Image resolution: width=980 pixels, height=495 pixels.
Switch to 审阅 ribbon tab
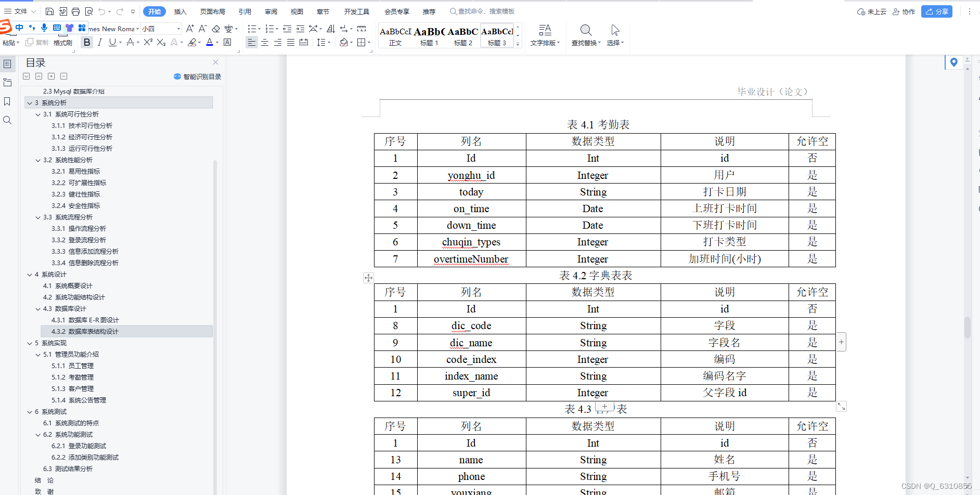[x=271, y=11]
